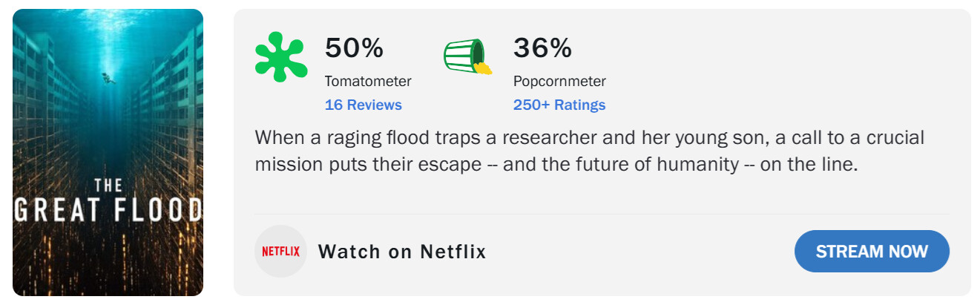Select the Watch on Netflix text
Image resolution: width=980 pixels, height=308 pixels.
coord(401,252)
